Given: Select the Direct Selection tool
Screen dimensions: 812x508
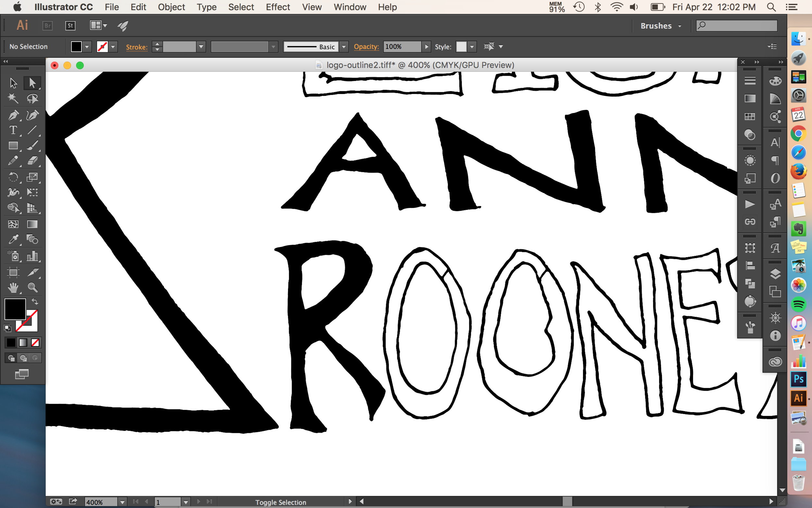Looking at the screenshot, I should coord(32,83).
